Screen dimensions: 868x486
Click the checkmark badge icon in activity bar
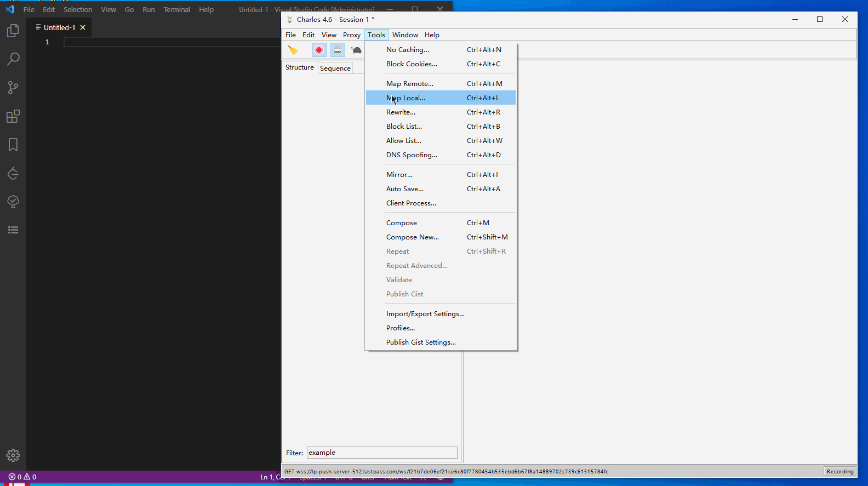coord(13,202)
